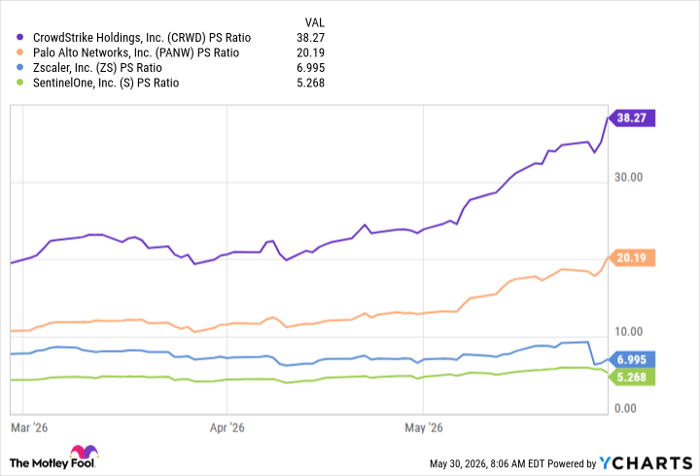Click the green SentinelOne legend dot
Image resolution: width=700 pixels, height=476 pixels.
coord(20,83)
